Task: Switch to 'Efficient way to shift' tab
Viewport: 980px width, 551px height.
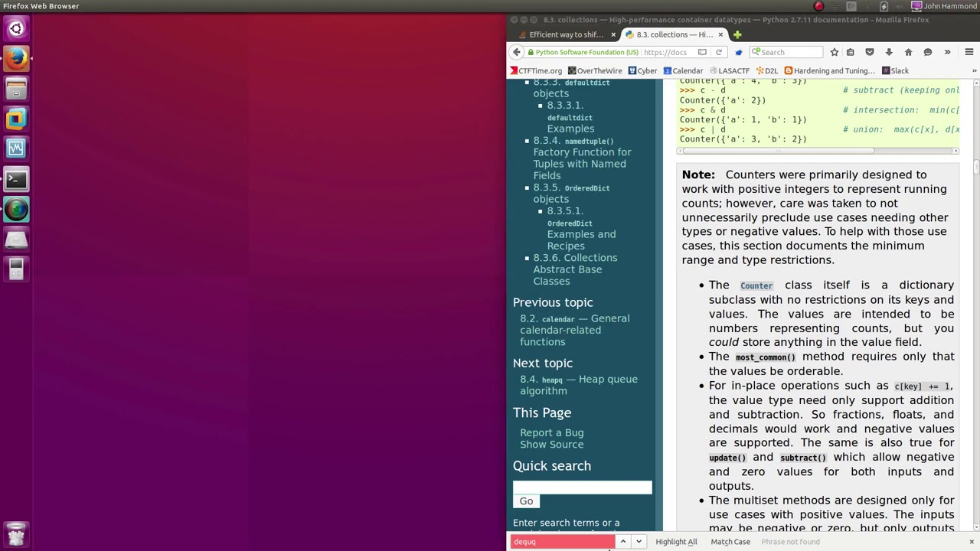Action: tap(565, 34)
